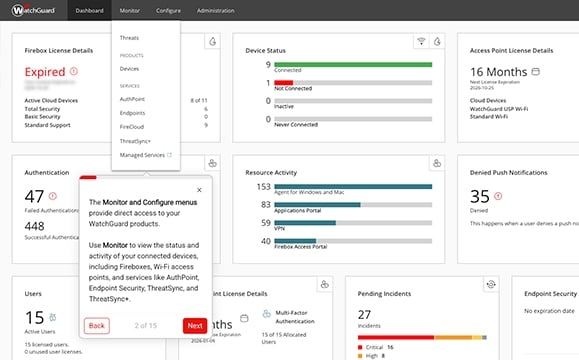579x360 pixels.
Task: Click the Never Connected devices bar
Action: tap(353, 119)
